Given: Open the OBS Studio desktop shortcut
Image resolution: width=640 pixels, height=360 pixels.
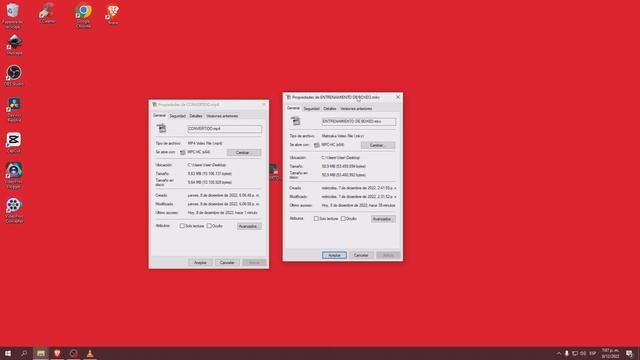Looking at the screenshot, I should (x=14, y=76).
